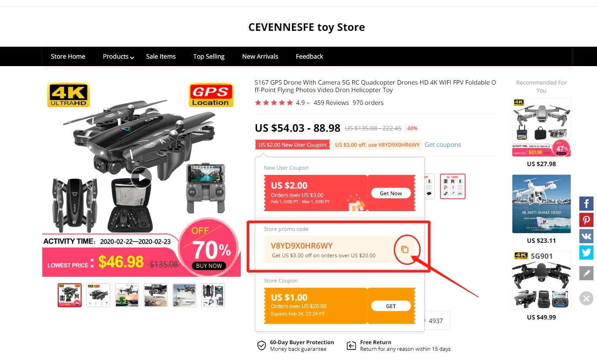The image size is (597, 364).
Task: Share product on VK
Action: 586,236
